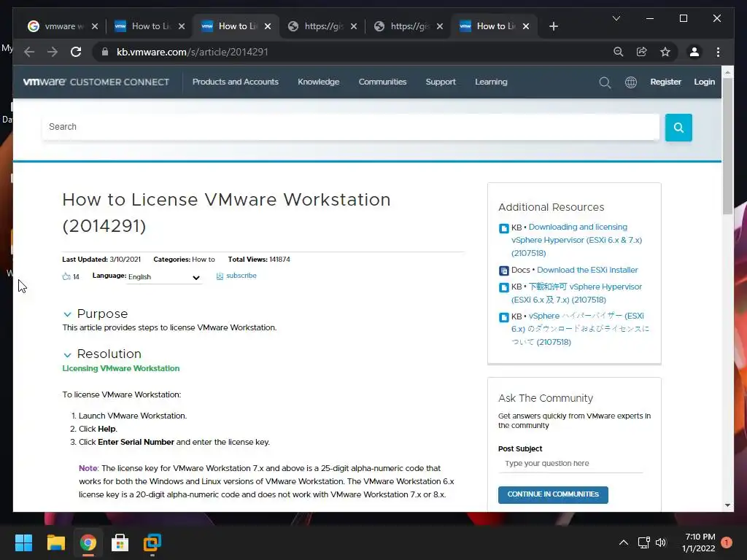Open the Chrome three-dot menu
Screen dimensions: 747x560
pos(718,52)
